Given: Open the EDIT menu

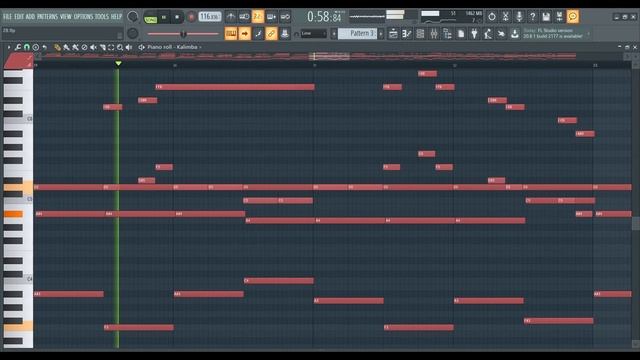Looking at the screenshot, I should (x=19, y=17).
